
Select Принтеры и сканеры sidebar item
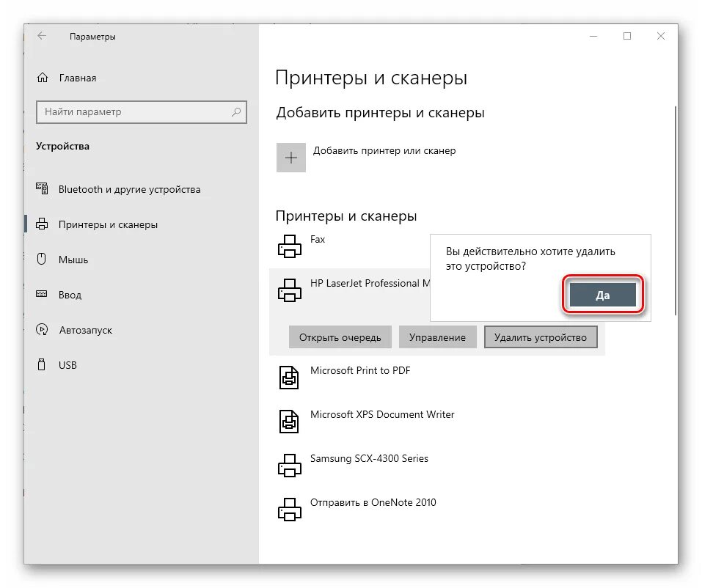108,224
